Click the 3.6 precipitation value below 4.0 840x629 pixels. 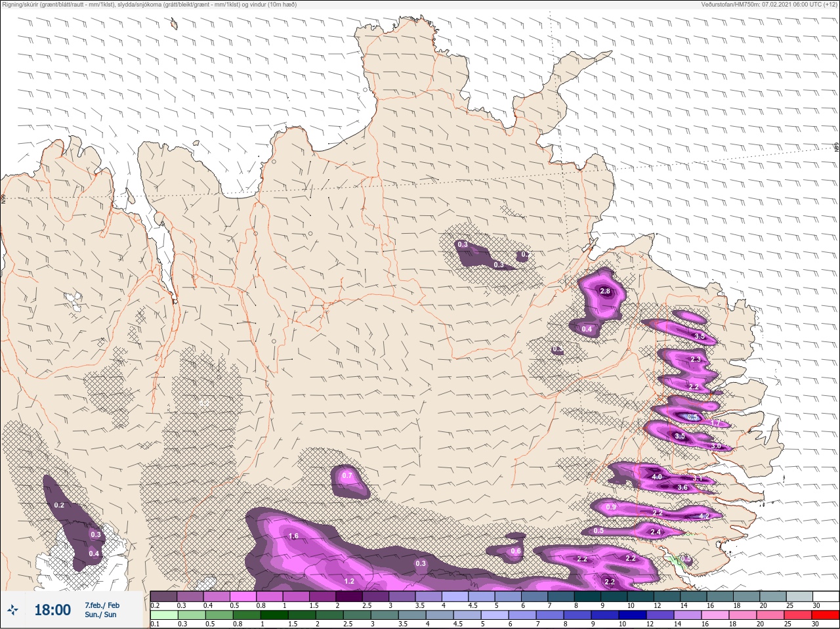click(682, 488)
